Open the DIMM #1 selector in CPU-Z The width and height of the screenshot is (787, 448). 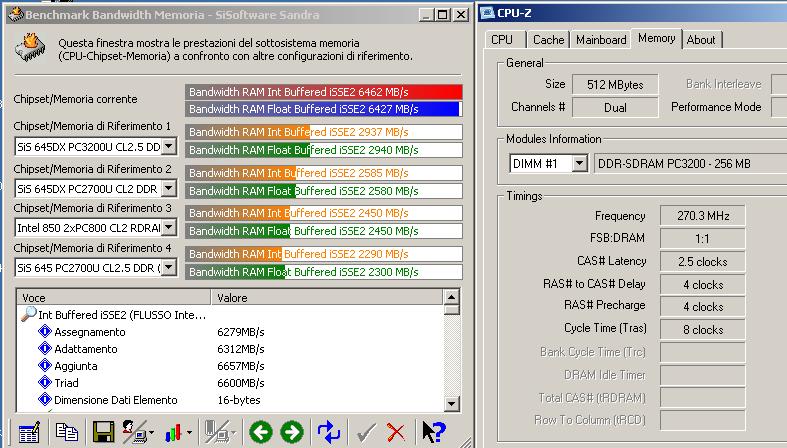(580, 164)
